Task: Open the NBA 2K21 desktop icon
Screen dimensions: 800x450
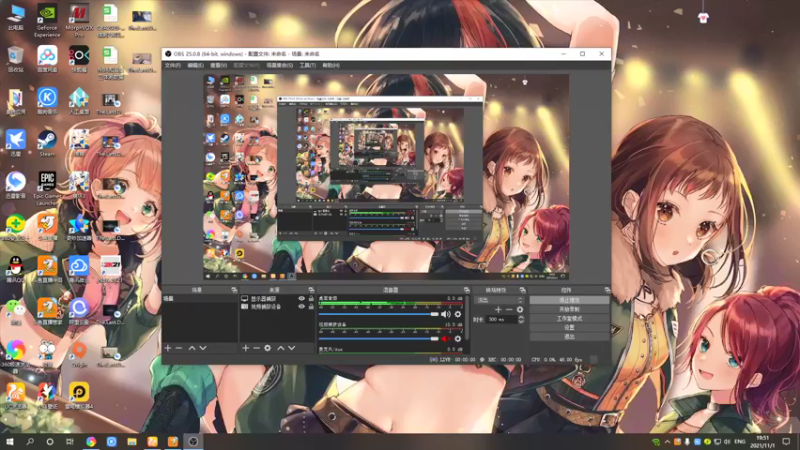Action: (110, 269)
